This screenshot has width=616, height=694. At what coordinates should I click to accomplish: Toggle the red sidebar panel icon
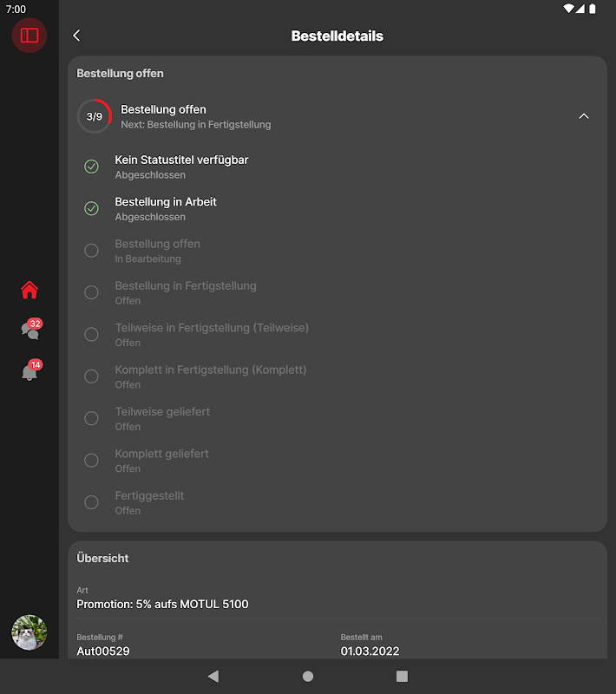(x=29, y=36)
